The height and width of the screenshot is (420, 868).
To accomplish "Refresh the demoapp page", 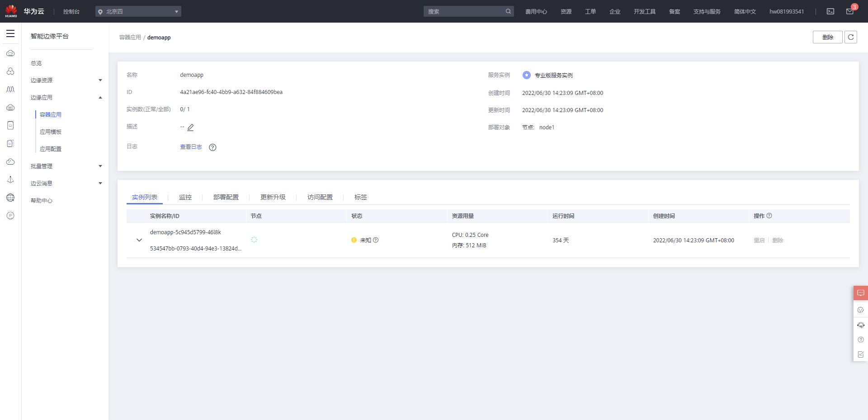I will (851, 37).
